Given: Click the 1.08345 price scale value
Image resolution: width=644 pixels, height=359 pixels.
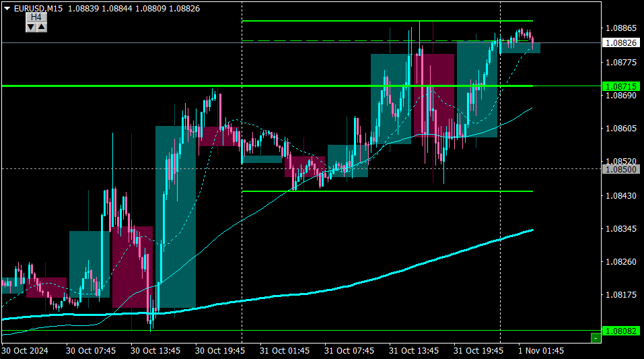Looking at the screenshot, I should coord(621,228).
